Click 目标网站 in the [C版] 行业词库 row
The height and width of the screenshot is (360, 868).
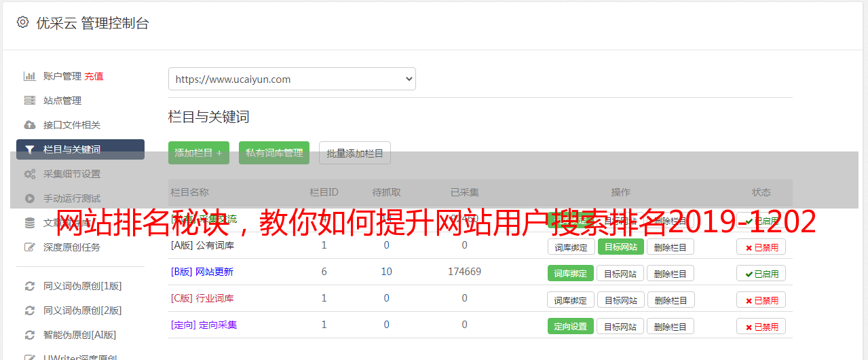620,300
